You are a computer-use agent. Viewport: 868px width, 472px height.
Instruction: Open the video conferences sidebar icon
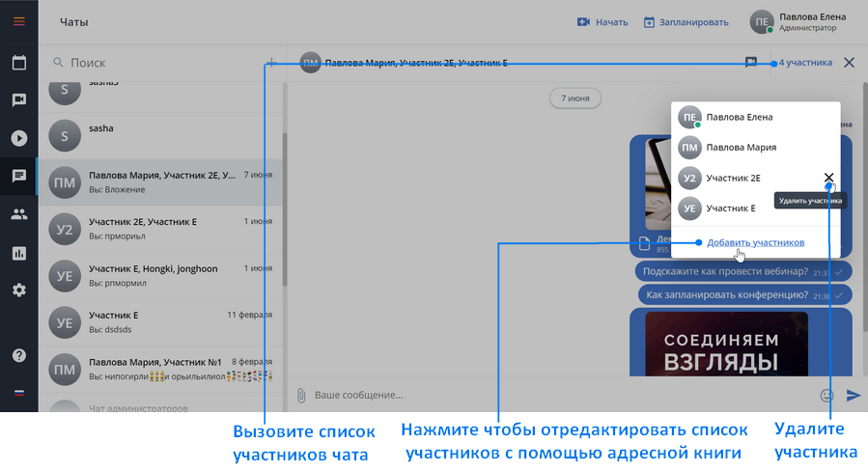[18, 99]
